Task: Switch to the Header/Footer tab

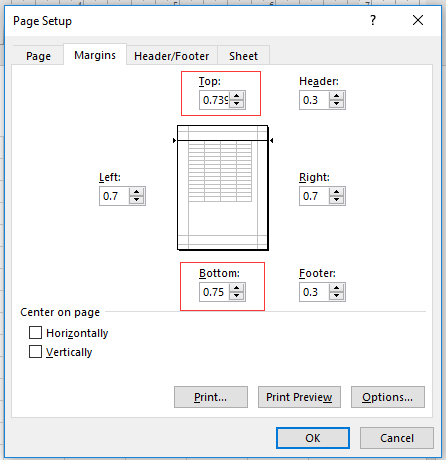Action: coord(172,56)
